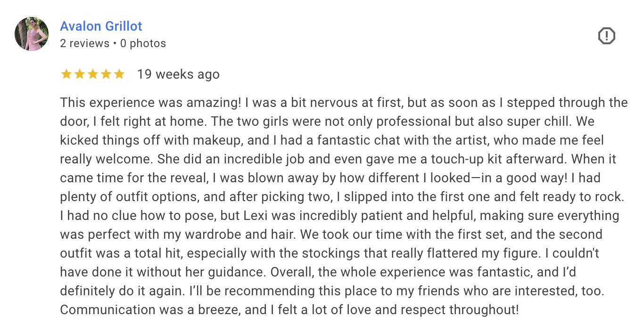This screenshot has height=324, width=644.
Task: Click the "19 weeks ago" timestamp
Action: (178, 74)
